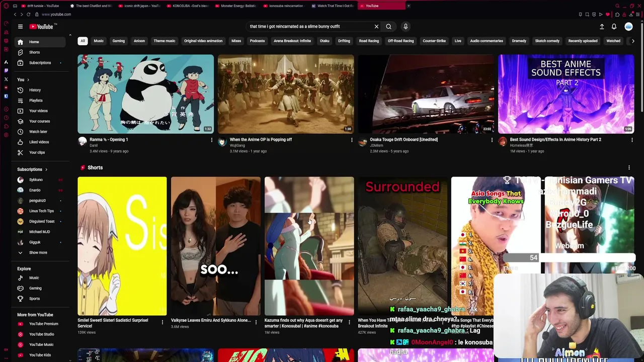Screen dimensions: 644x362
Task: Open Shorts in the sidebar
Action: [x=40, y=52]
